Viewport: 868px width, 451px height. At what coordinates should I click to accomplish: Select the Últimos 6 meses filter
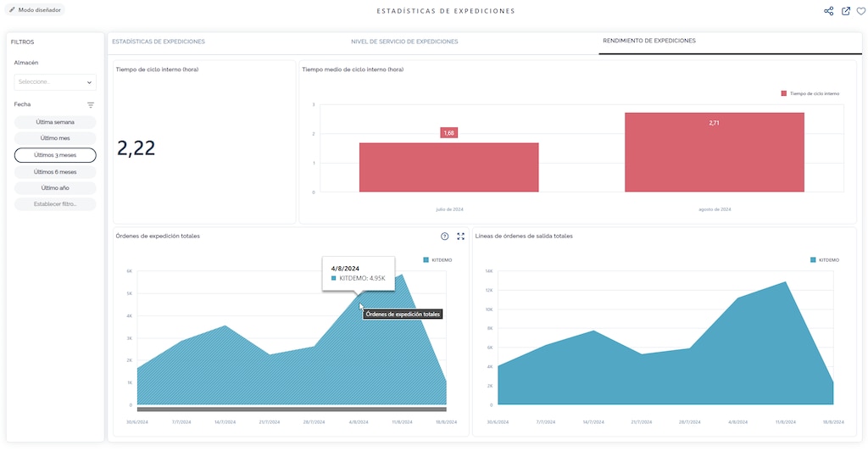(55, 171)
